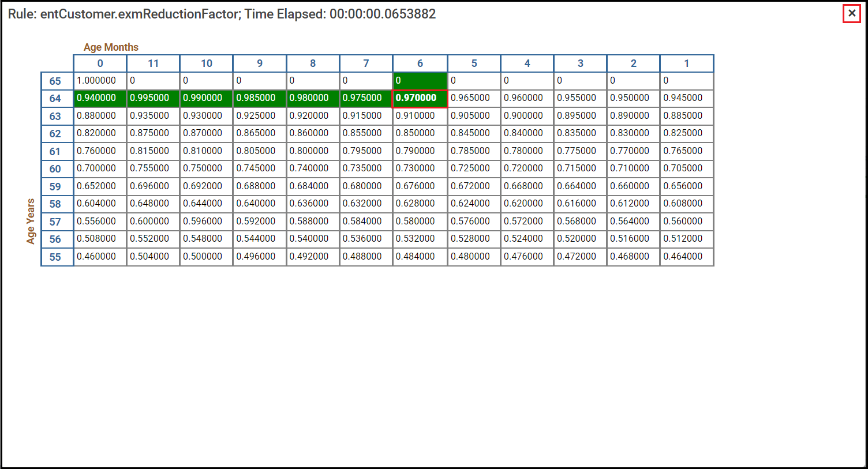
Task: Click the 0.540000 cell
Action: (x=313, y=239)
